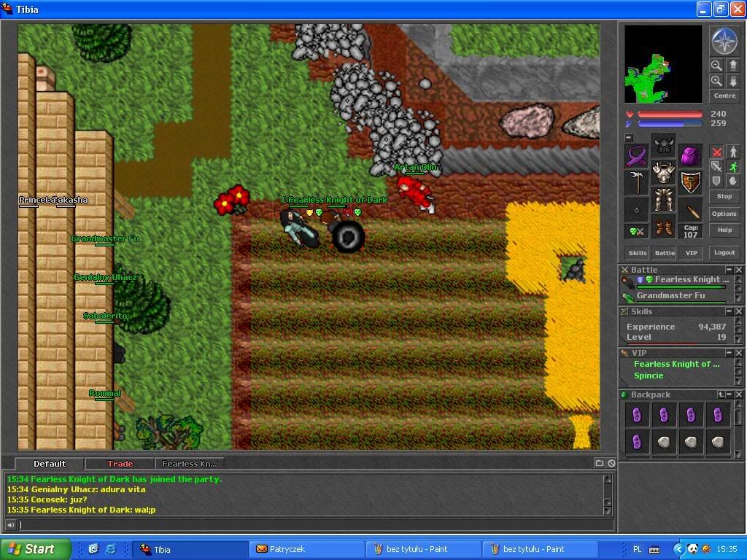This screenshot has height=560, width=747.
Task: Click the chat volume speaker icon
Action: click(10, 525)
